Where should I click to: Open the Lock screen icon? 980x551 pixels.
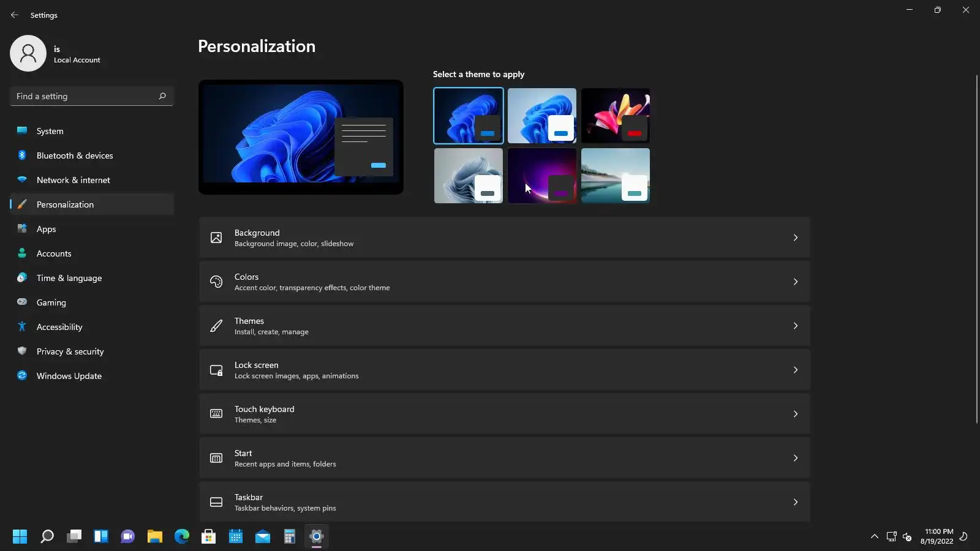coord(216,370)
